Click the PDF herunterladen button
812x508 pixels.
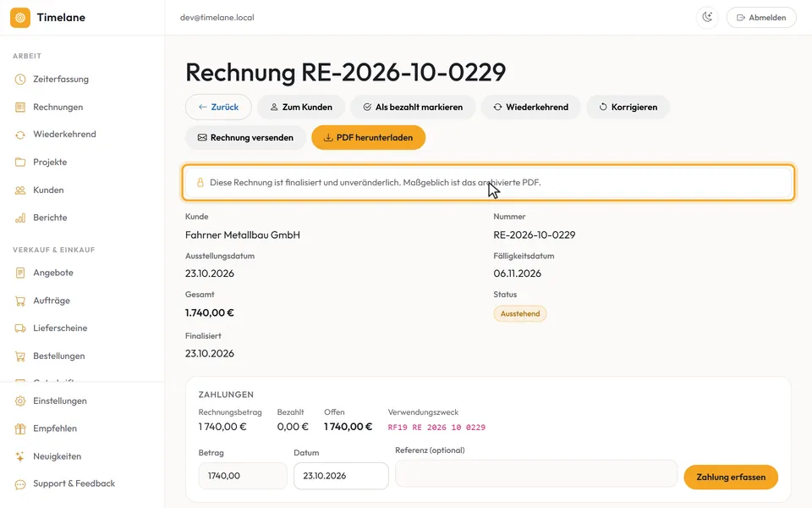(x=368, y=138)
